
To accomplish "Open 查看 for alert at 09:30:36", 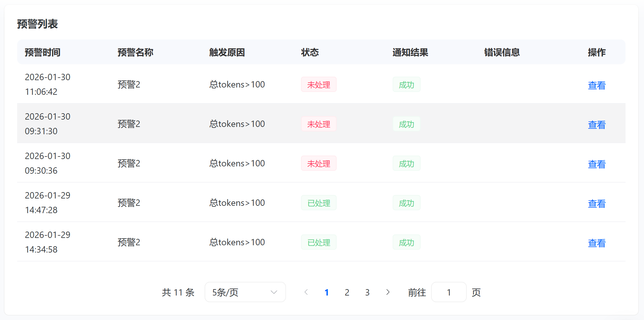I will (597, 164).
